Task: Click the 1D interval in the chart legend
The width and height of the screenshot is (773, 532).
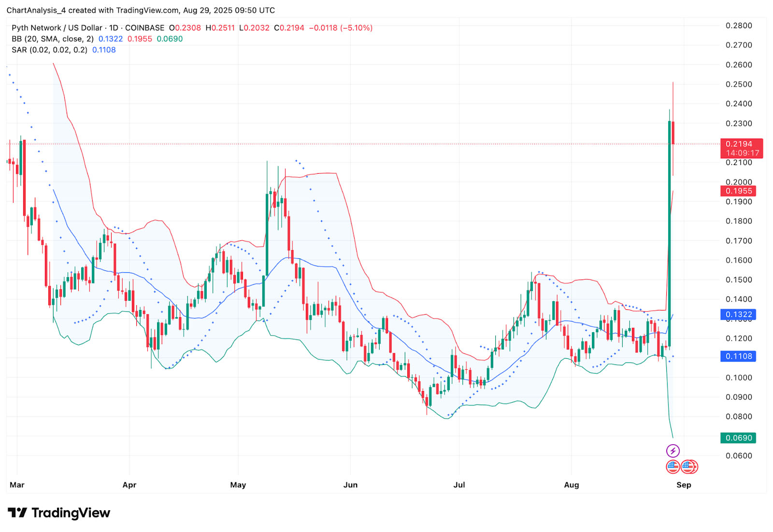Action: coord(114,28)
